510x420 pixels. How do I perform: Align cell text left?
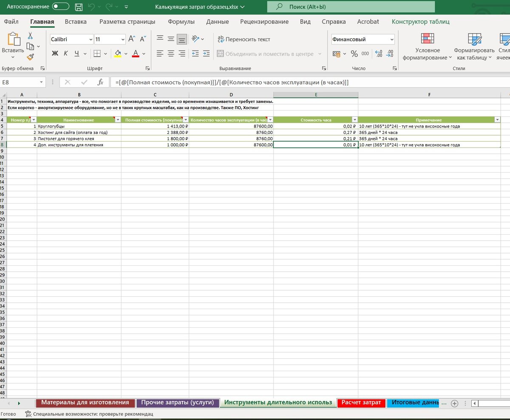pyautogui.click(x=160, y=54)
